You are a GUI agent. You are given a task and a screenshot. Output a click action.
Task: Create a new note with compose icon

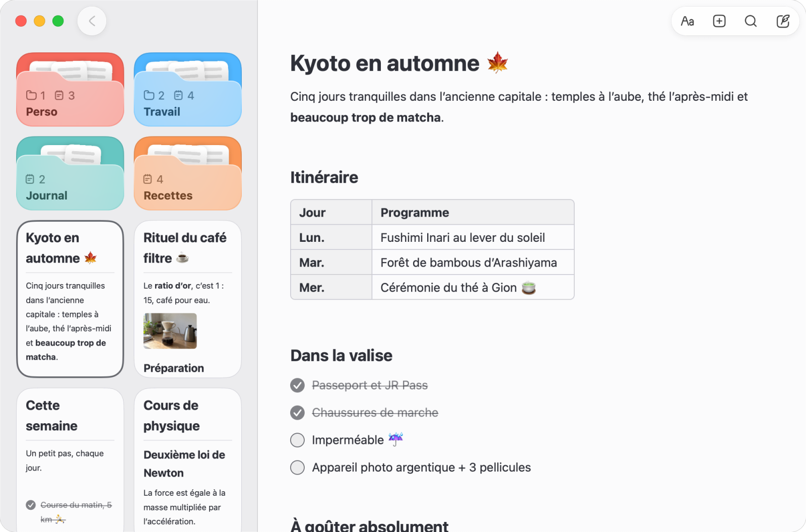783,21
